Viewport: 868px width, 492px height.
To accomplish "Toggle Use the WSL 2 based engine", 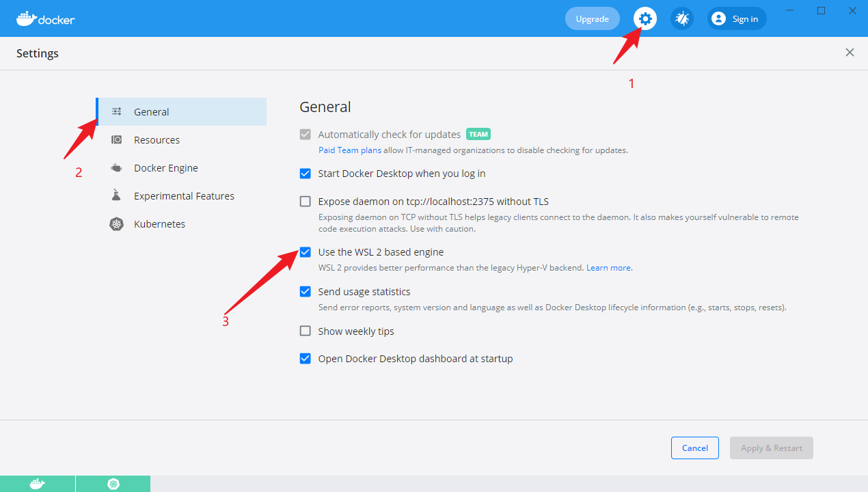I will tap(306, 251).
